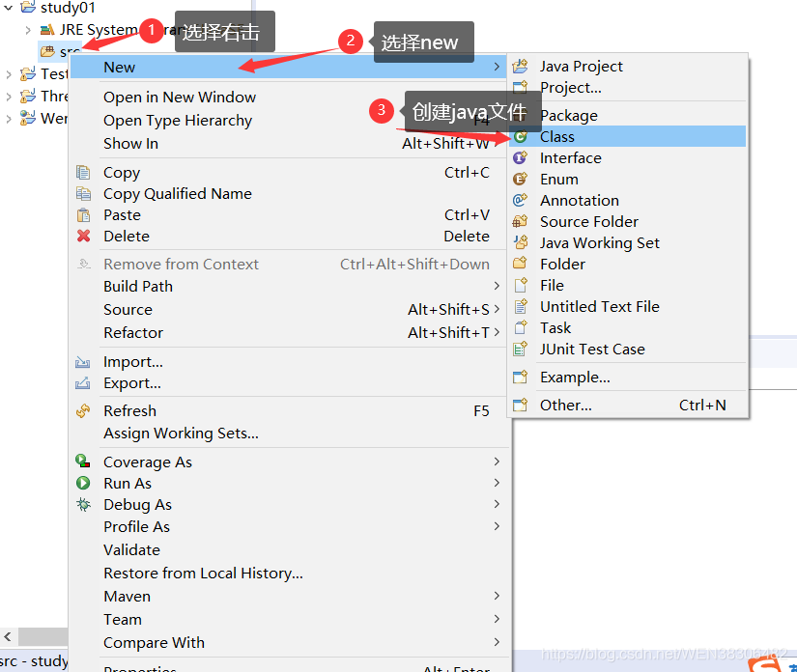The width and height of the screenshot is (797, 672).
Task: Open the Team submenu arrow
Action: coord(497,619)
